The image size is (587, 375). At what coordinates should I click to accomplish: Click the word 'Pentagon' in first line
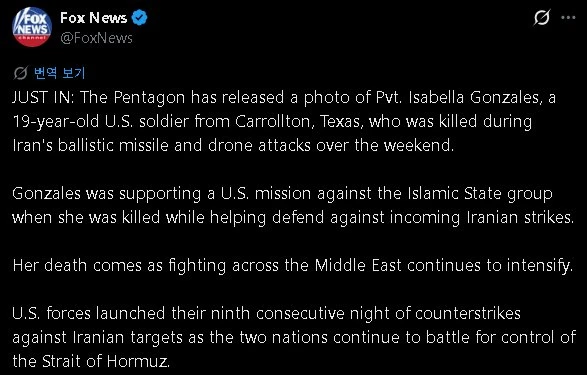149,98
